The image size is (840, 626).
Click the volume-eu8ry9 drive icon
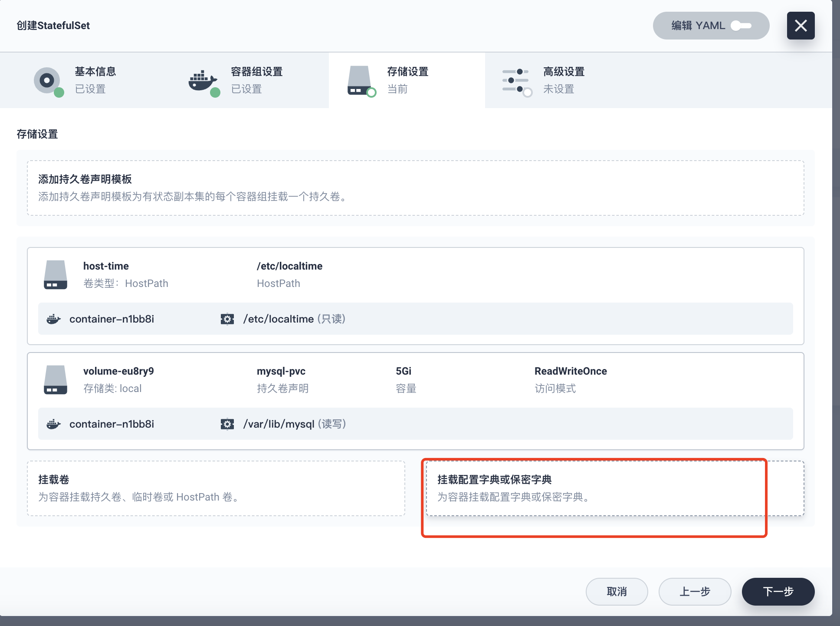[56, 380]
